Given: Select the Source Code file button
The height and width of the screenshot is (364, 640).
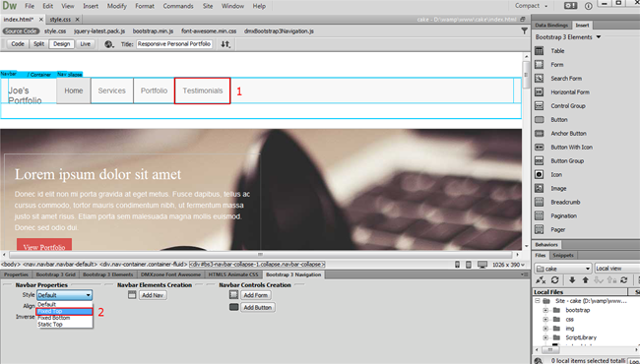Looking at the screenshot, I should pyautogui.click(x=21, y=30).
